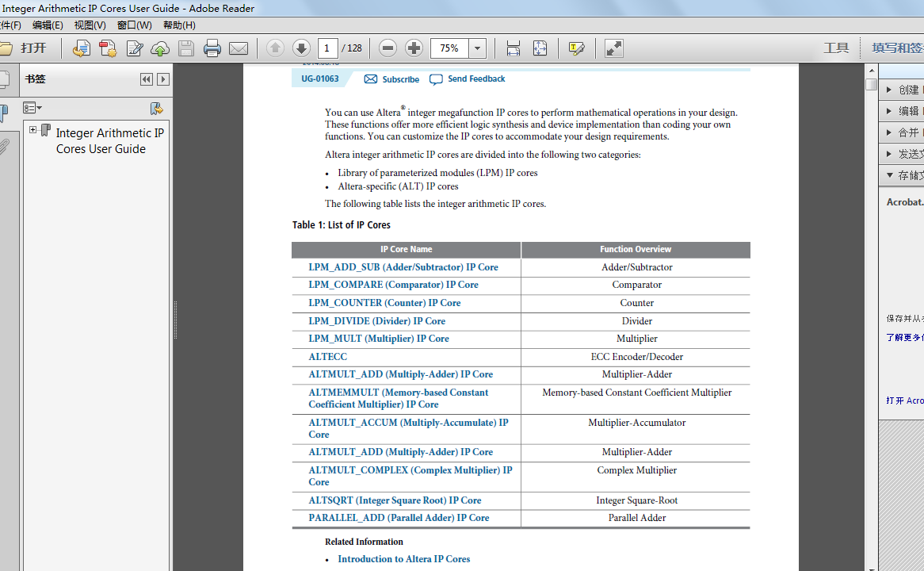Click the Function Overview table header
This screenshot has width=924, height=571.
coord(636,250)
